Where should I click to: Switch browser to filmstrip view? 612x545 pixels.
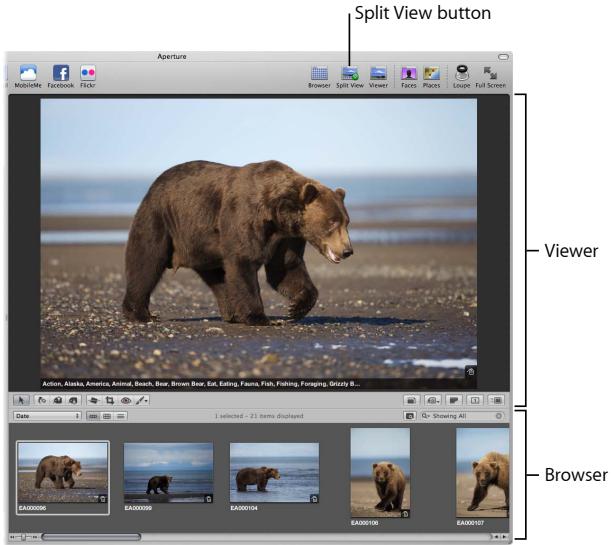pyautogui.click(x=93, y=416)
